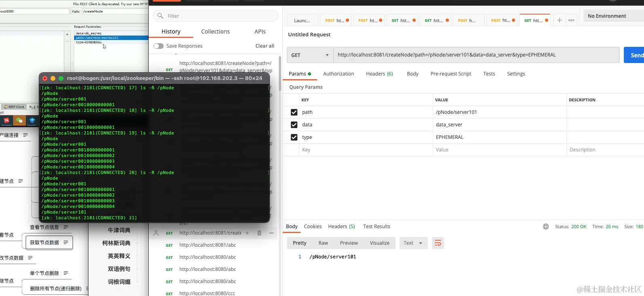Switch response view to Preview
This screenshot has height=296, width=644.
349,243
